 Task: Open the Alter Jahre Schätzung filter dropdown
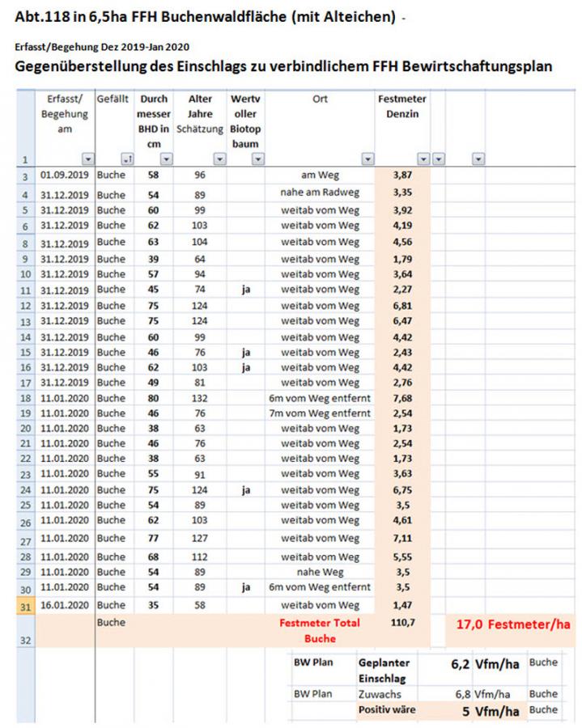(x=219, y=159)
